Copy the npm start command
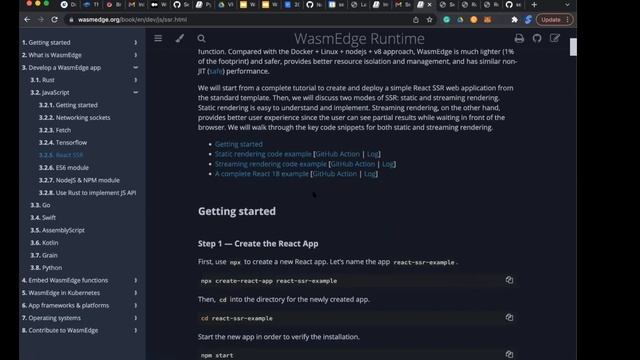This screenshot has height=360, width=640. point(509,354)
